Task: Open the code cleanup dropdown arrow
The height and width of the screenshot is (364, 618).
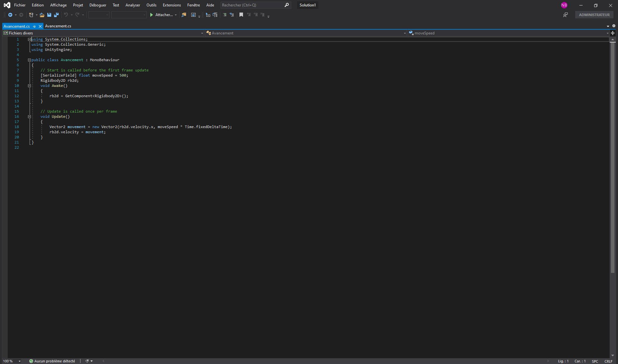Action: pos(92,361)
